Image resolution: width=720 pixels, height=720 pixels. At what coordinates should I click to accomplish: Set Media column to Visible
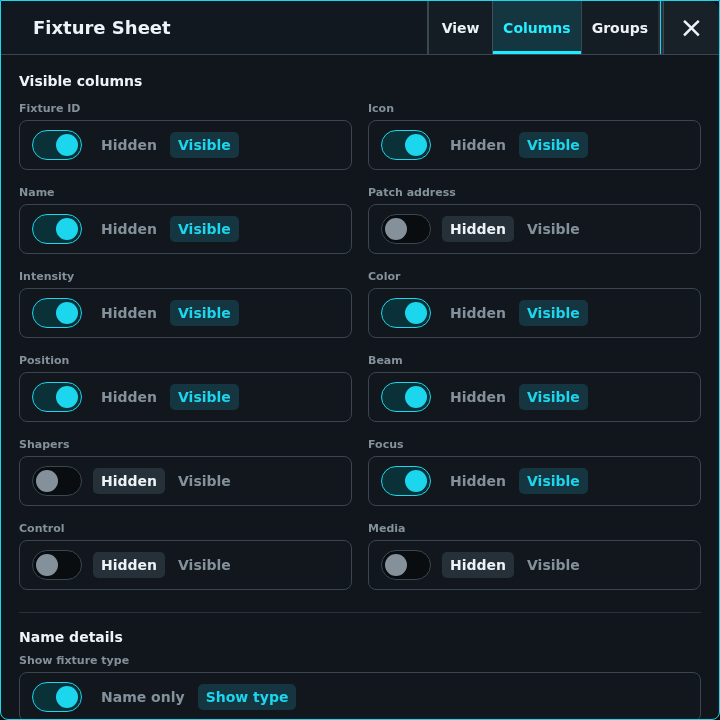point(553,565)
